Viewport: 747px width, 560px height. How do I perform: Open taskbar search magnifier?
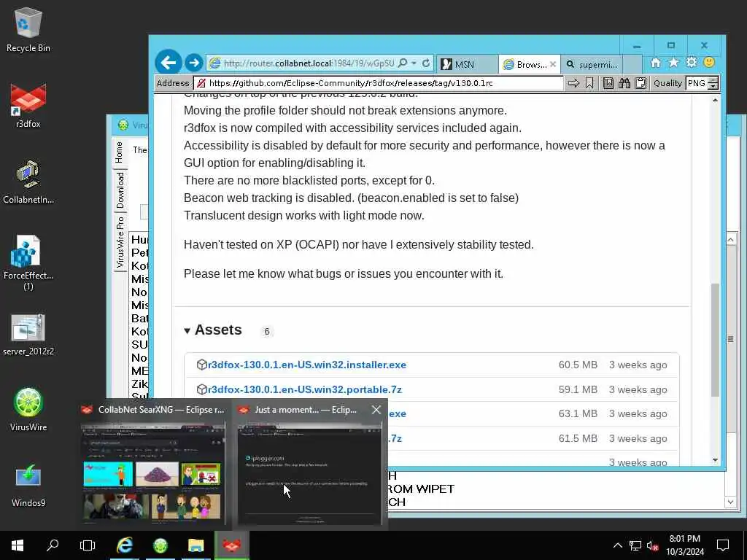[x=53, y=545]
